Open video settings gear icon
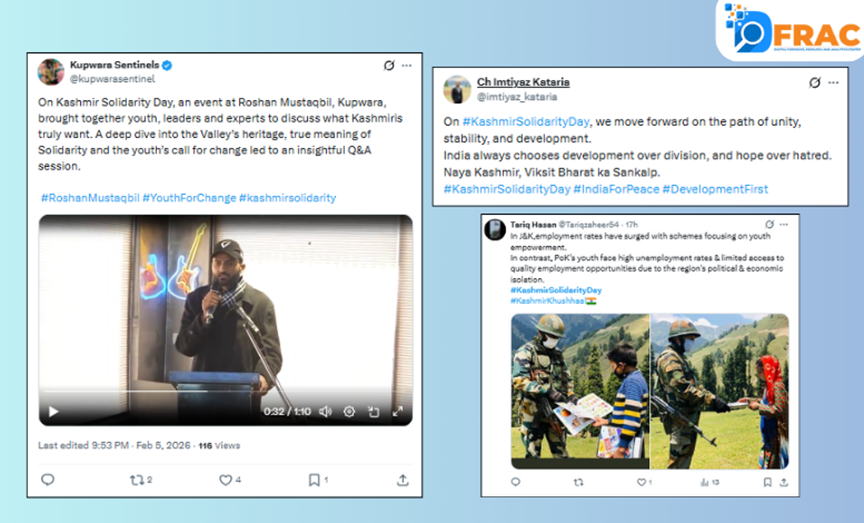 click(x=349, y=411)
